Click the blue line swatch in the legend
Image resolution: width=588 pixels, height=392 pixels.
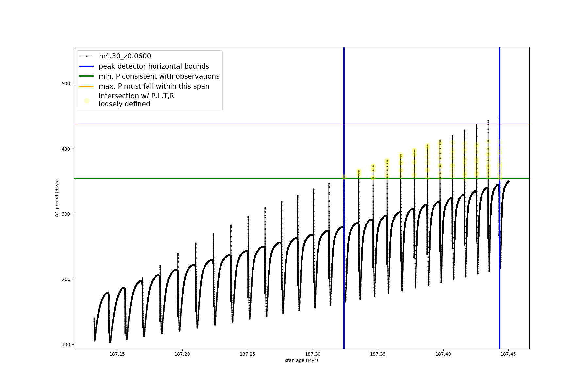coord(87,66)
